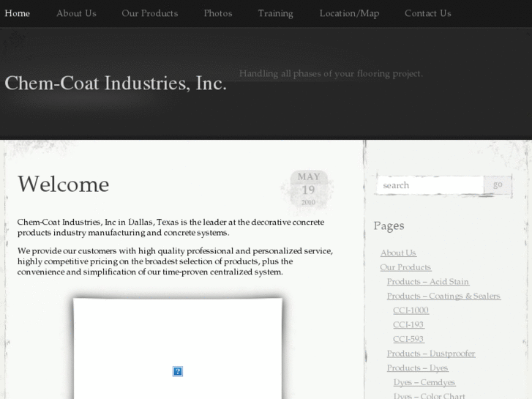Image resolution: width=532 pixels, height=399 pixels.
Task: Open the Our Products sidebar link
Action: [x=406, y=267]
